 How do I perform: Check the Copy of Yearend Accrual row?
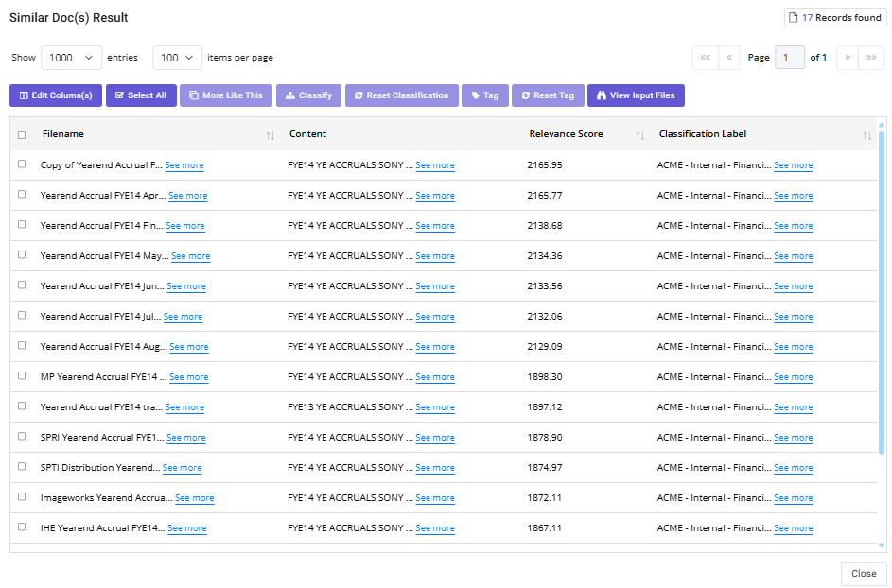(22, 164)
